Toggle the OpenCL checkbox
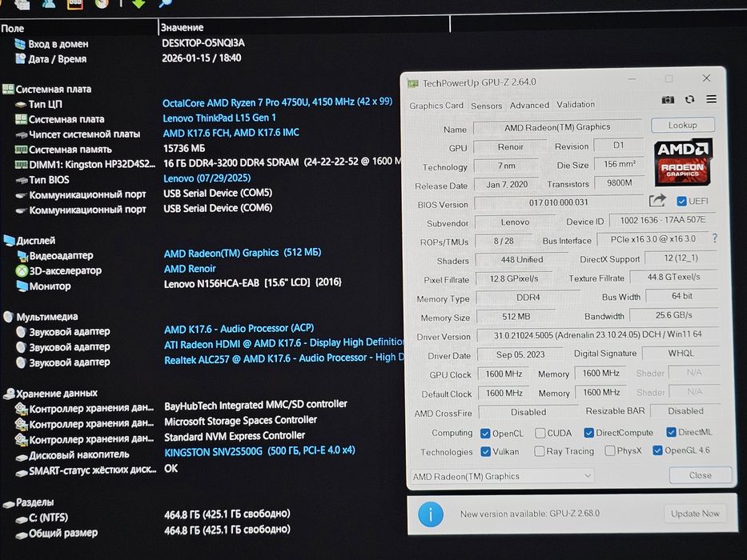747x560 pixels. pos(485,434)
